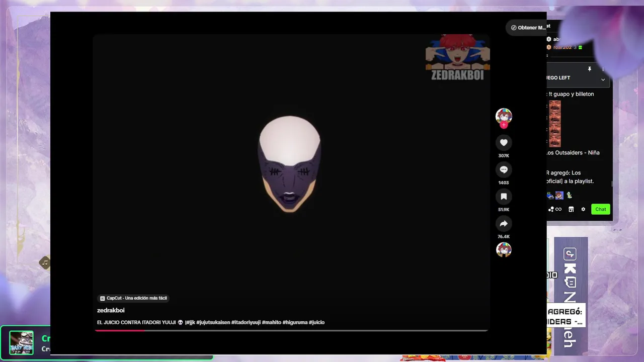The width and height of the screenshot is (644, 362).
Task: Open the #mahito hashtag
Action: click(272, 322)
